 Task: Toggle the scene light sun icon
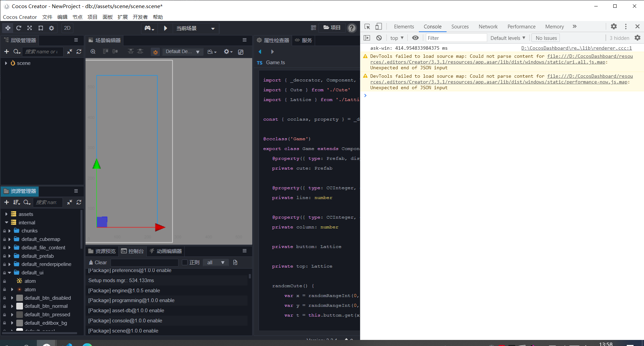pos(155,52)
